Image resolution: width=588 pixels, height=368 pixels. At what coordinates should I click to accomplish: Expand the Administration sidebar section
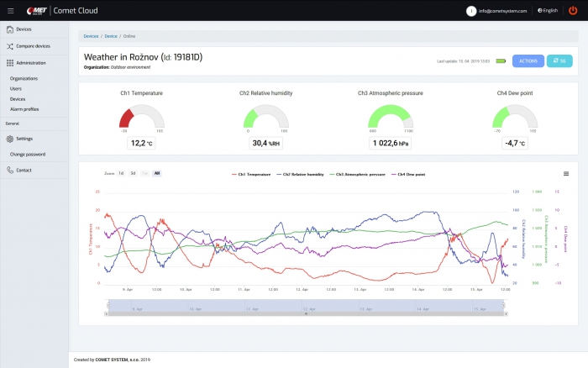(30, 63)
